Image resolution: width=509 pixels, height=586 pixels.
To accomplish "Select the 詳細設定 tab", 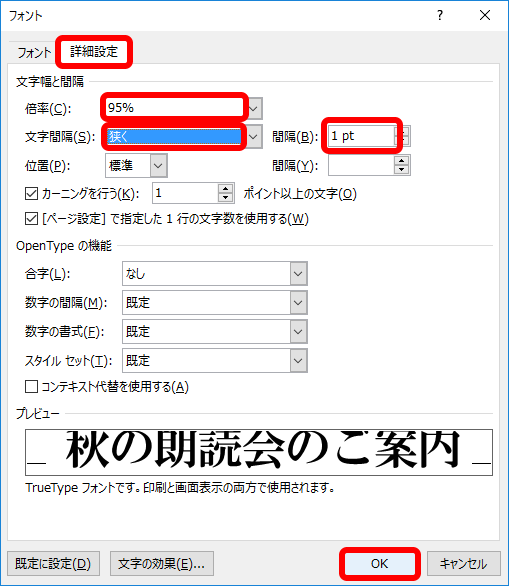I will pyautogui.click(x=94, y=52).
